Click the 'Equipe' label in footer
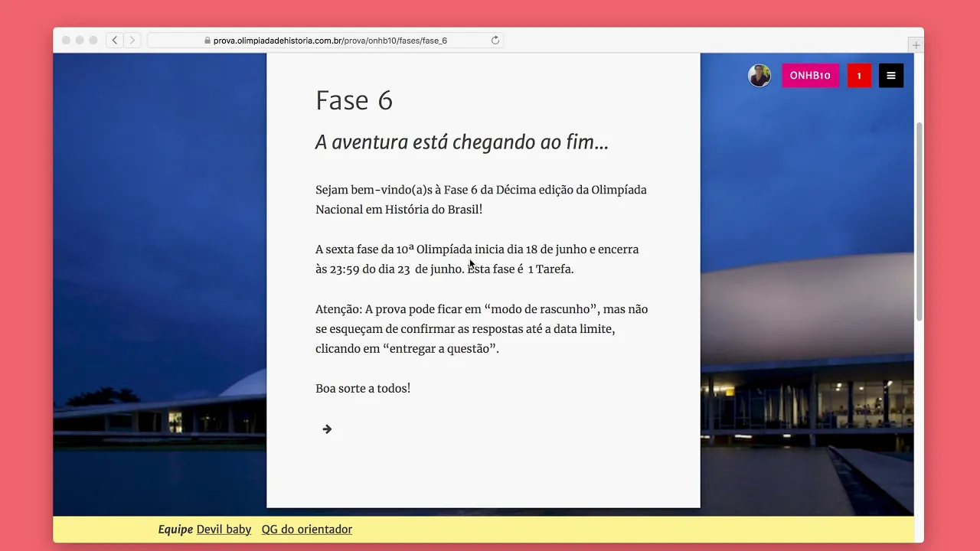The height and width of the screenshot is (551, 980). pos(175,530)
